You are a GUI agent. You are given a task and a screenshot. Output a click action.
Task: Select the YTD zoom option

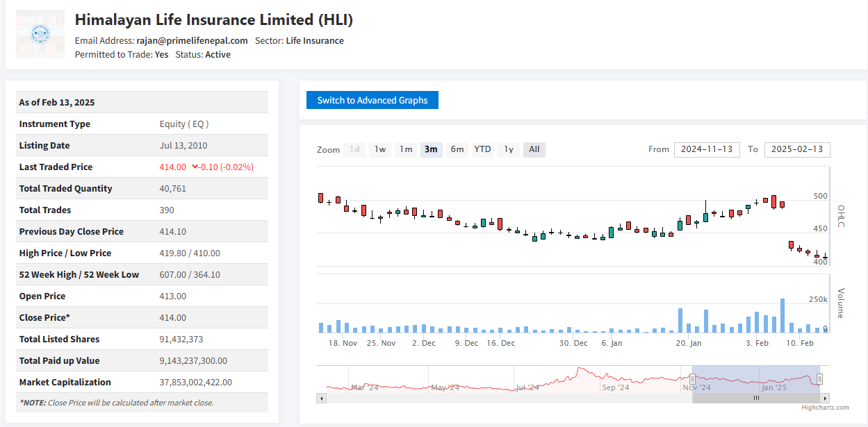(482, 149)
